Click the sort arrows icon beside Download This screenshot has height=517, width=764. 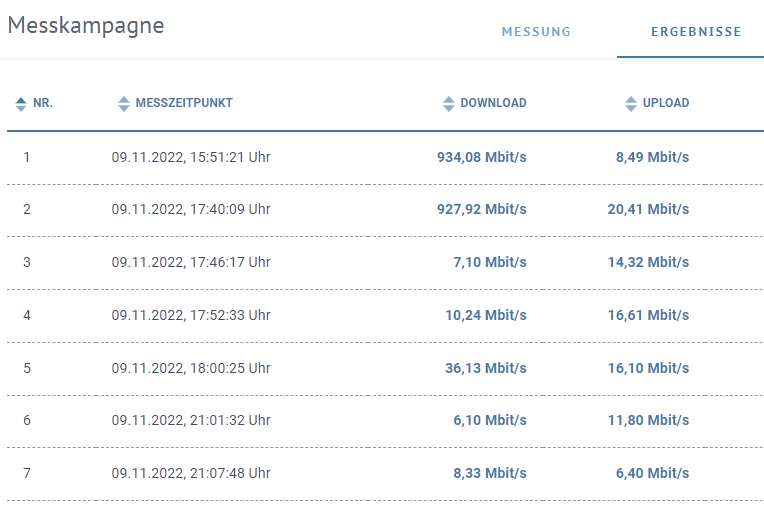click(449, 103)
